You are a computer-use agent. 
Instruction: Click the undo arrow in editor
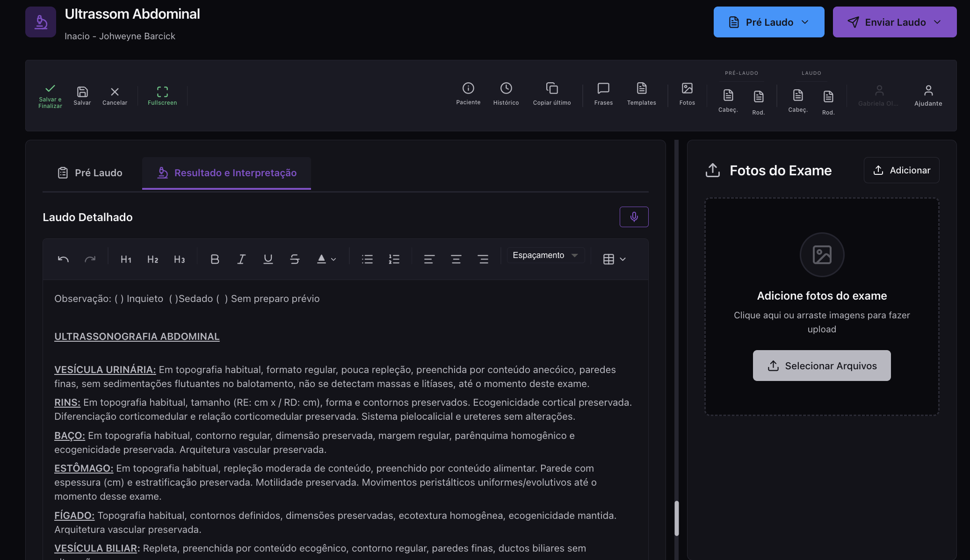63,259
